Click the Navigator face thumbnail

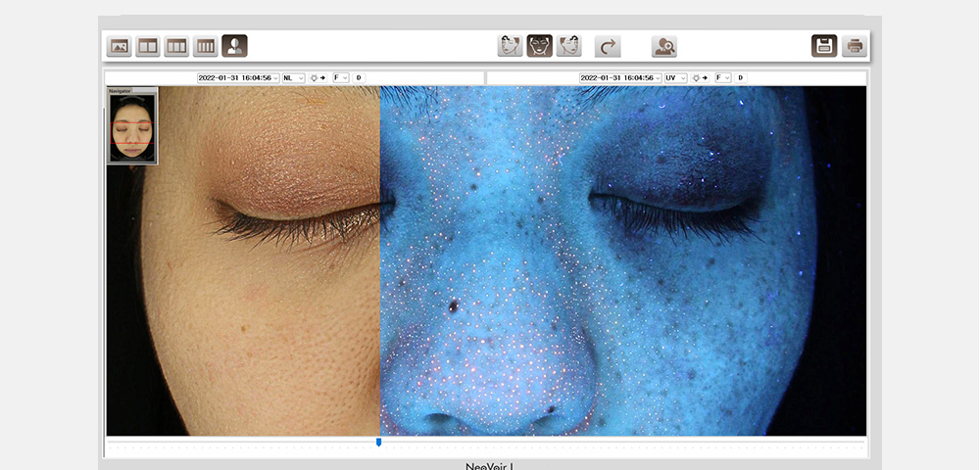[x=132, y=128]
